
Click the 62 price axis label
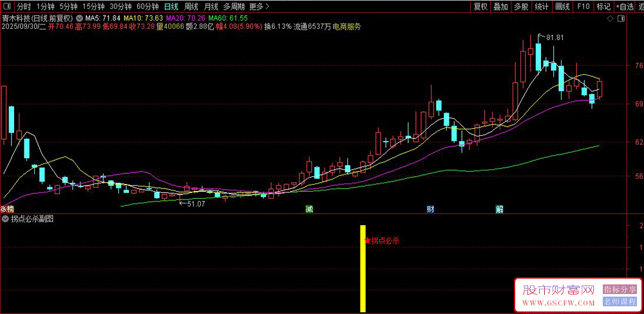pos(639,142)
